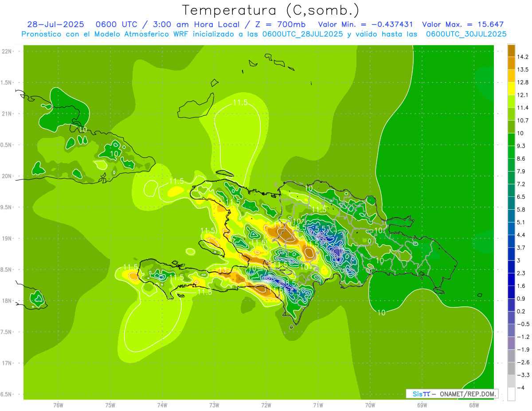Click the 14.2 value on the color legend

coord(522,57)
